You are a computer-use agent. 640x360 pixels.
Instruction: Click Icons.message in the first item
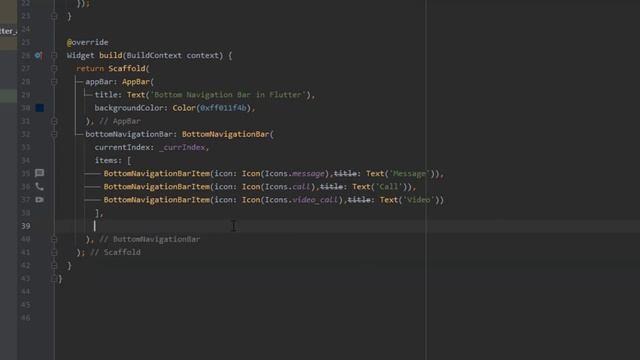[295, 173]
